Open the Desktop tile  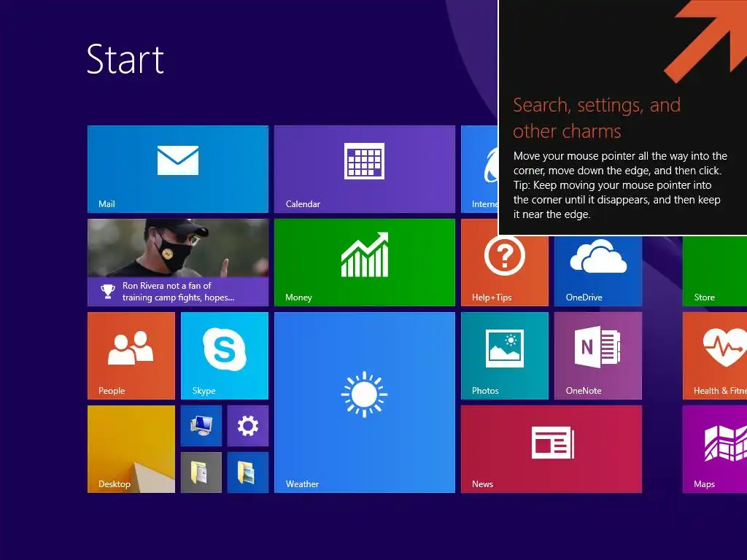131,449
